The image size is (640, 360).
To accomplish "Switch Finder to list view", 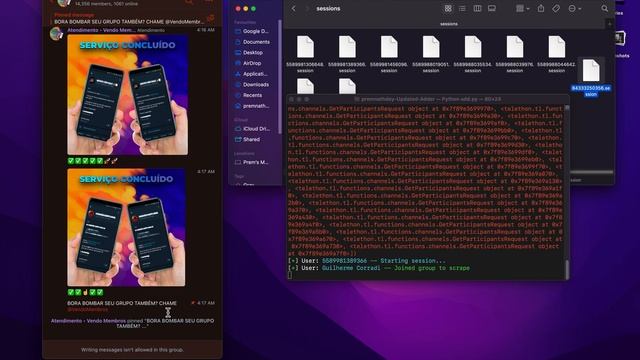I will click(462, 9).
